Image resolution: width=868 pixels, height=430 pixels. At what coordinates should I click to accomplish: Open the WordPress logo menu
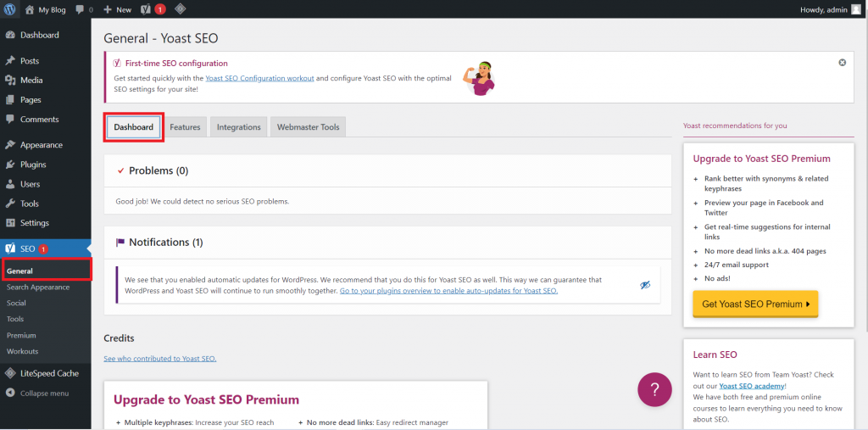(9, 9)
